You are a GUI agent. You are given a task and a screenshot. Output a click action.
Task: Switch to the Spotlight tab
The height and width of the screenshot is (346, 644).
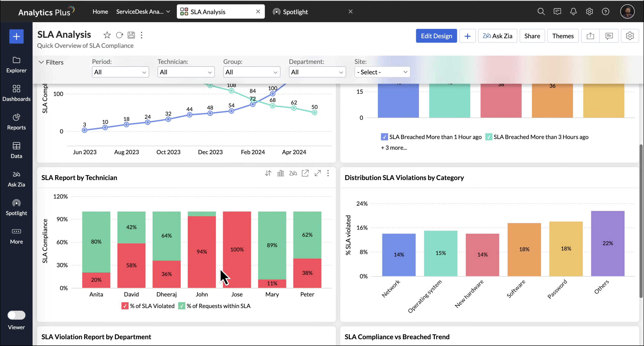coord(295,12)
